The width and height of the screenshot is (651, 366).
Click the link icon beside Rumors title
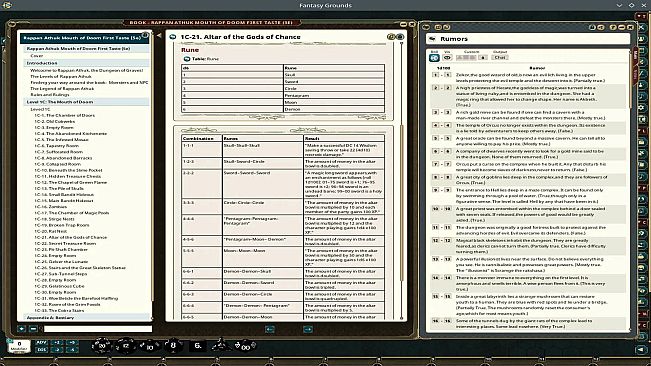[x=432, y=39]
